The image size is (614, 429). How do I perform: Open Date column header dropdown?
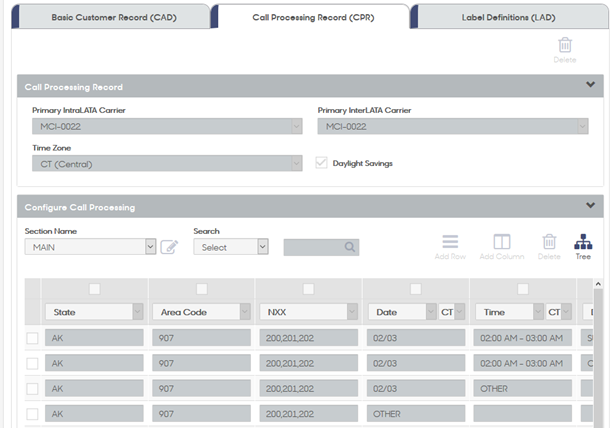[x=402, y=312]
